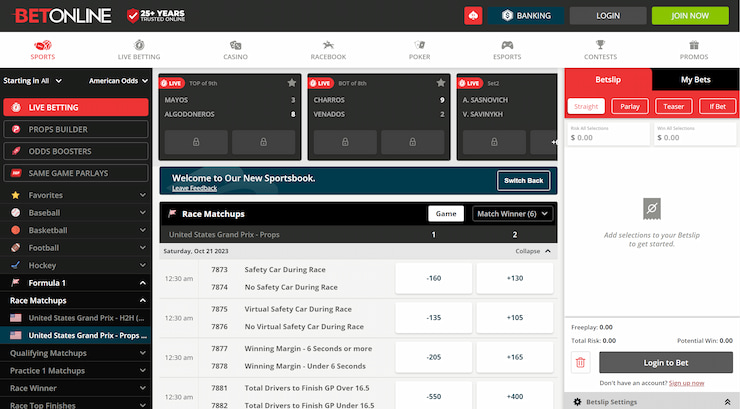Expand the Baseball sidebar section
This screenshot has width=740, height=409.
tap(76, 213)
